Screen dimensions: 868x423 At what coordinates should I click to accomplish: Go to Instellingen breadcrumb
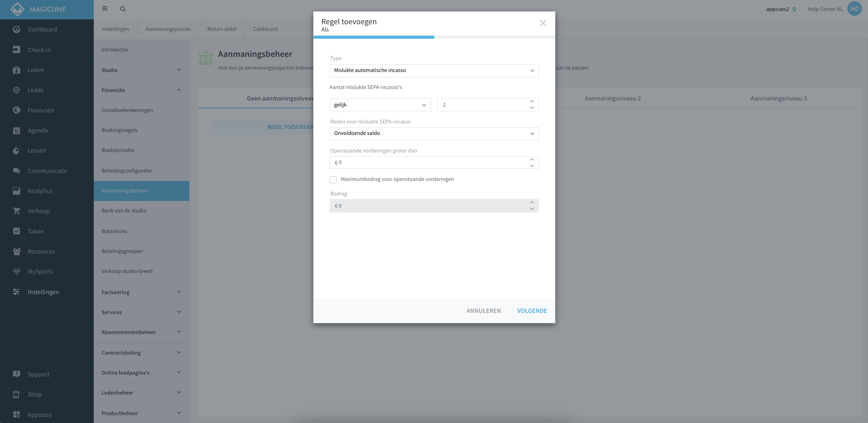click(x=115, y=29)
